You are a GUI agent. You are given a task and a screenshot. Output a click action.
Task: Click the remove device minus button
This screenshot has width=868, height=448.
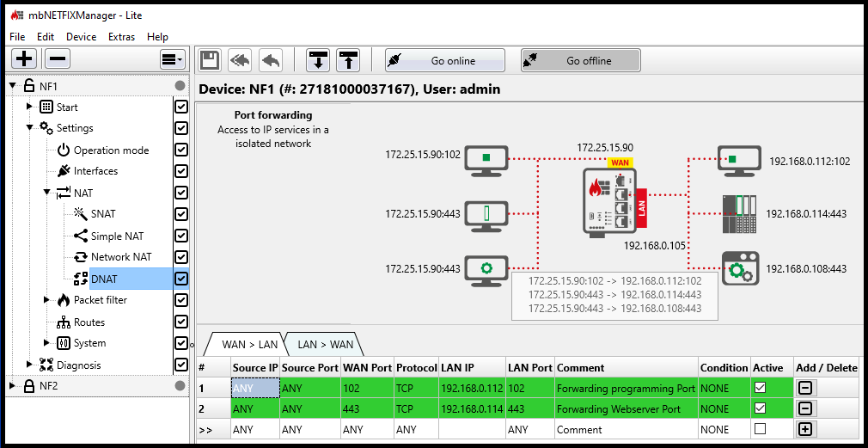click(x=58, y=58)
